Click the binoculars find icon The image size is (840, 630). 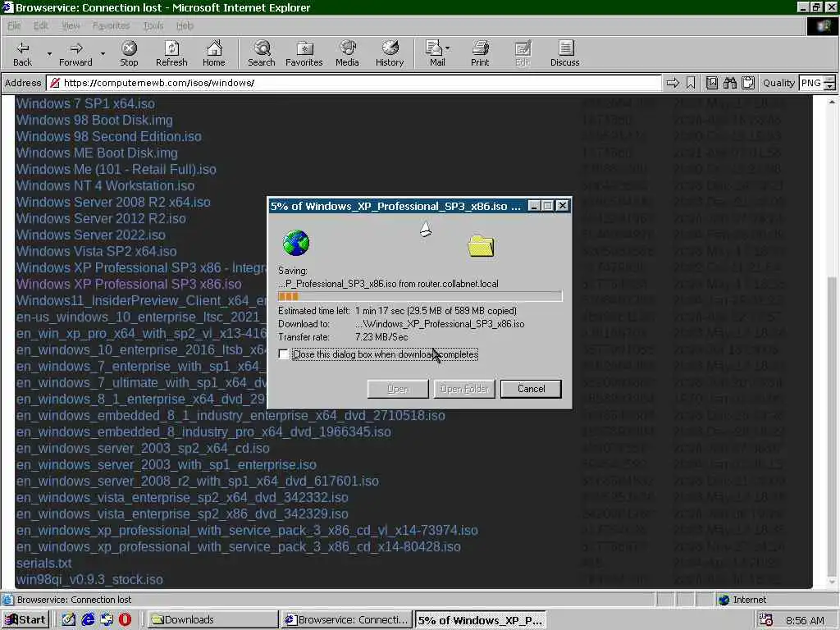click(x=729, y=83)
